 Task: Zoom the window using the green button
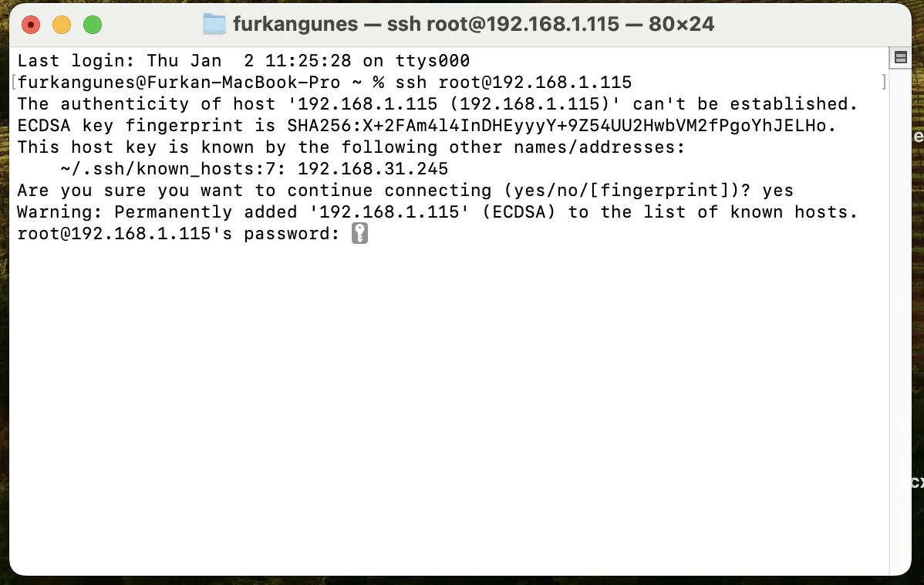click(x=92, y=25)
